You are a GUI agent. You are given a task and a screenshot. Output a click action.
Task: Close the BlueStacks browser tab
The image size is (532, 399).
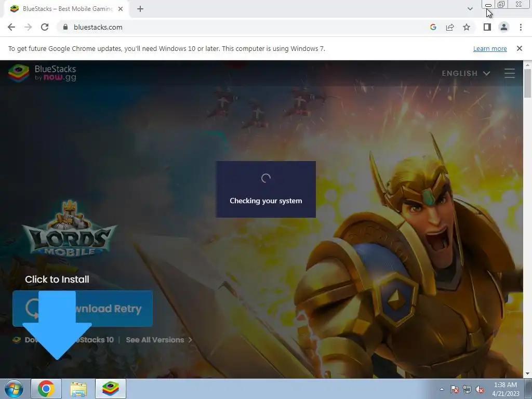121,9
